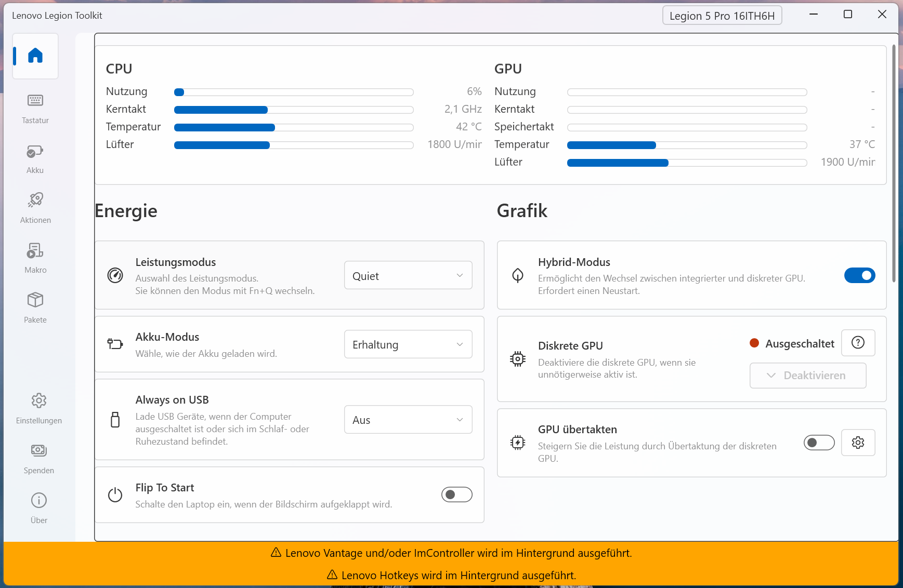Viewport: 903px width, 588px height.
Task: Click the Hybrid-Modus leaf icon
Action: click(x=518, y=275)
